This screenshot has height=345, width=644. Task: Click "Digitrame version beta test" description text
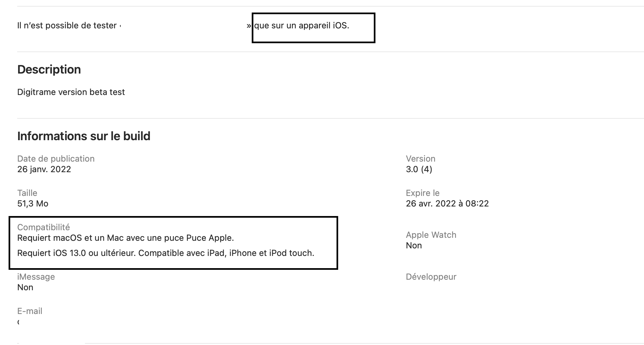click(71, 92)
